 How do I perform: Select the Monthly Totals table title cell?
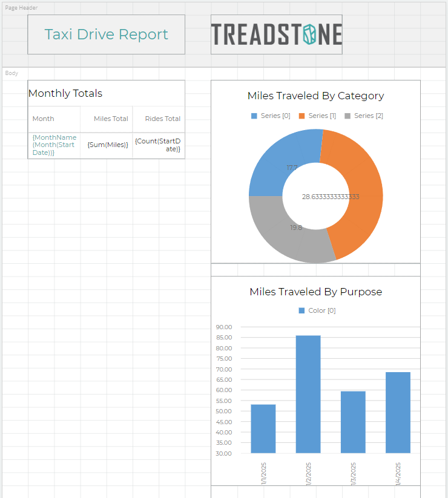[106, 93]
